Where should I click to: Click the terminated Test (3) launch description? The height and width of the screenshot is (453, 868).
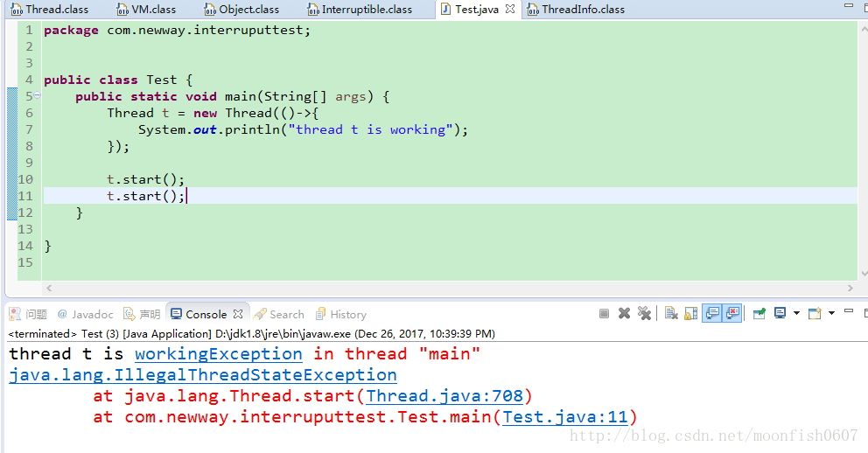252,333
